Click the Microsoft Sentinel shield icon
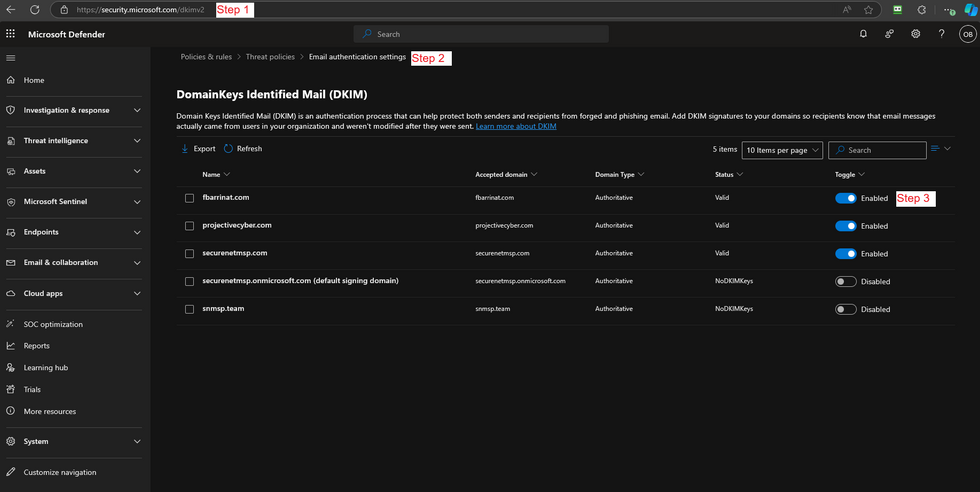The height and width of the screenshot is (492, 980). tap(11, 202)
